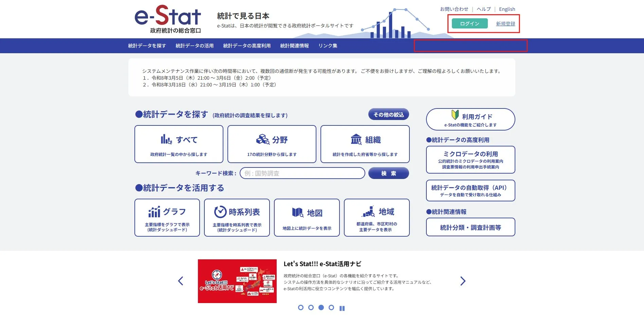The height and width of the screenshot is (319, 644).
Task: Go to previous carousel slide arrow
Action: pos(181,281)
